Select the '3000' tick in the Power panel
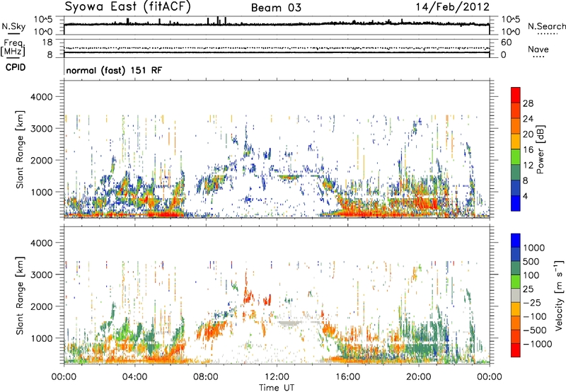The width and height of the screenshot is (566, 392). tap(42, 129)
